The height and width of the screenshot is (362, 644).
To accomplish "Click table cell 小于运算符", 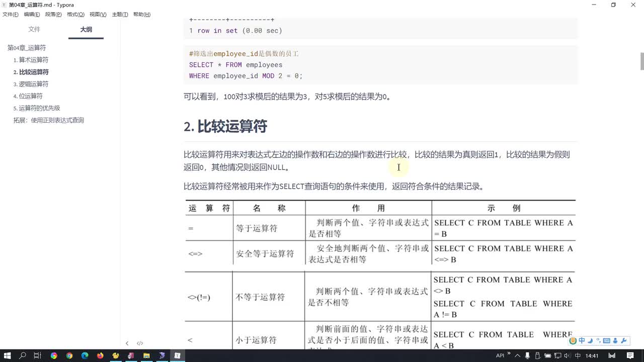I will pos(256,340).
